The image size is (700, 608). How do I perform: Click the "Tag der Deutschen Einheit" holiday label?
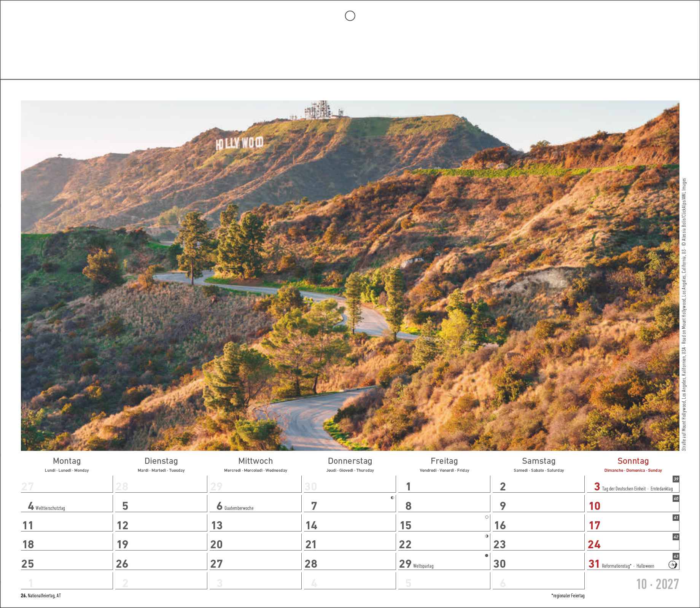624,489
